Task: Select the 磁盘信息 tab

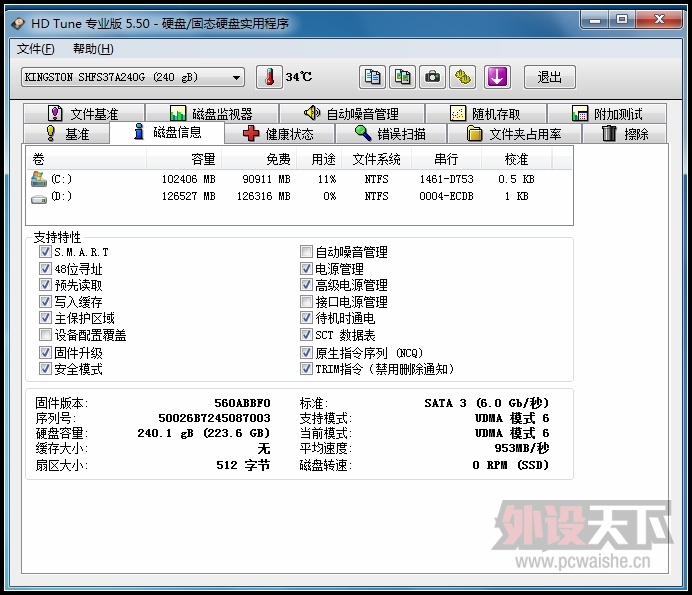Action: (x=167, y=132)
